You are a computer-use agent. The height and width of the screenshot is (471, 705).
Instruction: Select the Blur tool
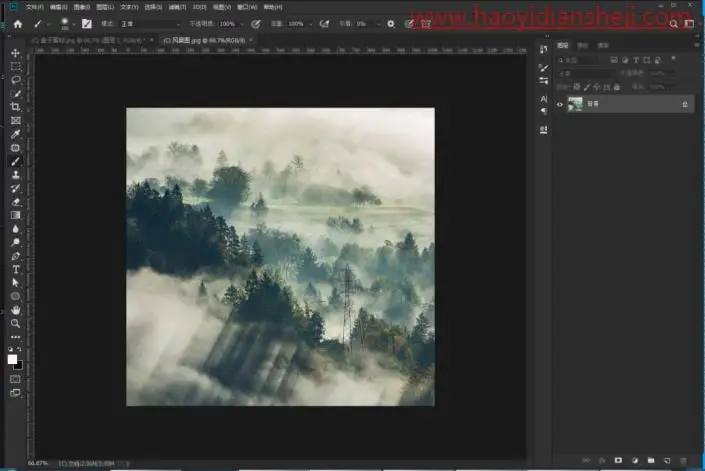[x=15, y=229]
